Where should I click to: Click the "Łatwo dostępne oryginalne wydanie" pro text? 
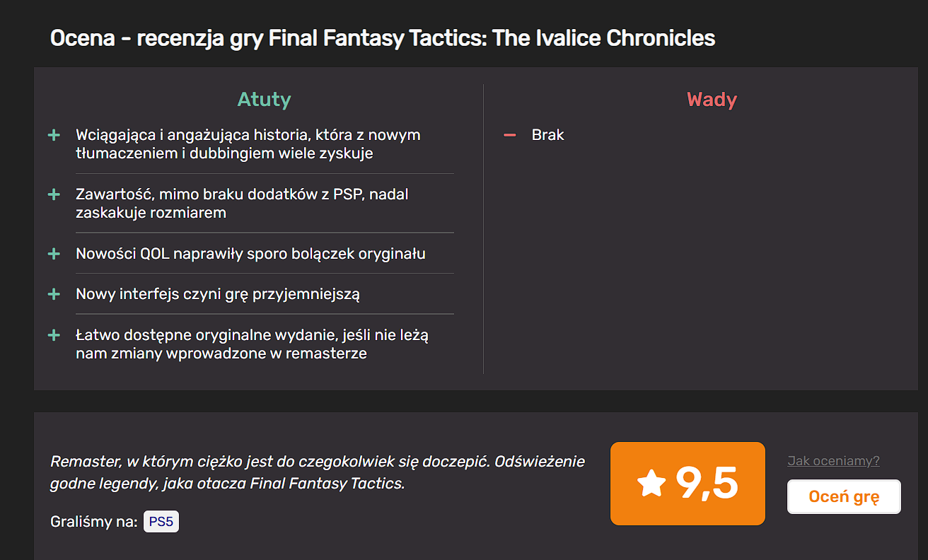[252, 344]
